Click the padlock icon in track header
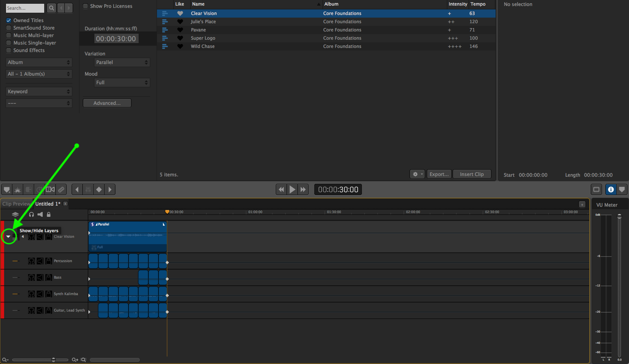 49,215
